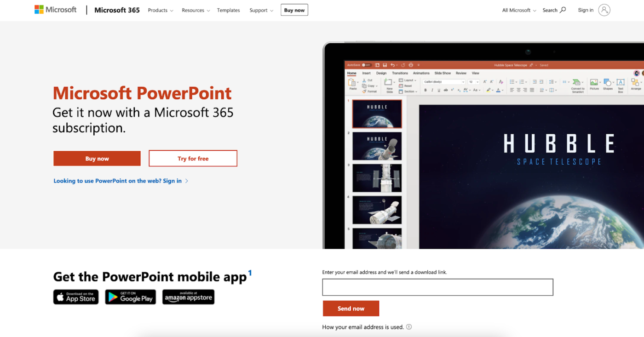Click New Slide in PowerPoint ribbon
Screen dimensions: 644x337
pos(389,86)
